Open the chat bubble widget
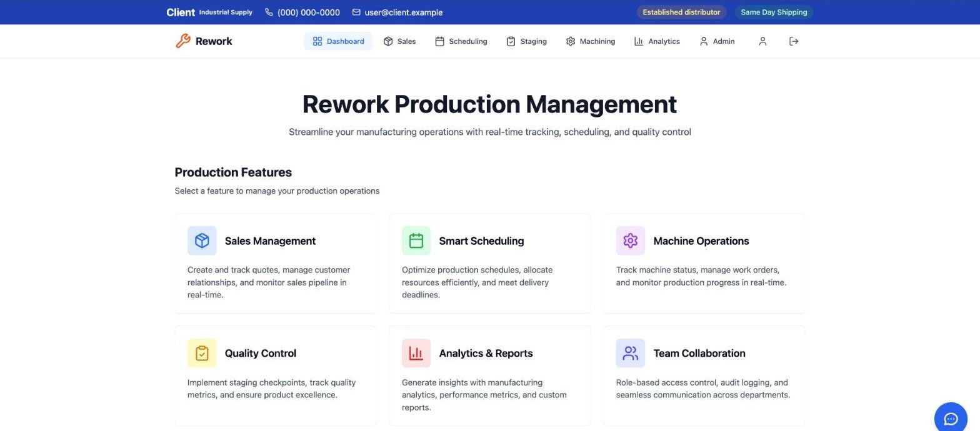Viewport: 980px width, 431px height. (x=951, y=419)
